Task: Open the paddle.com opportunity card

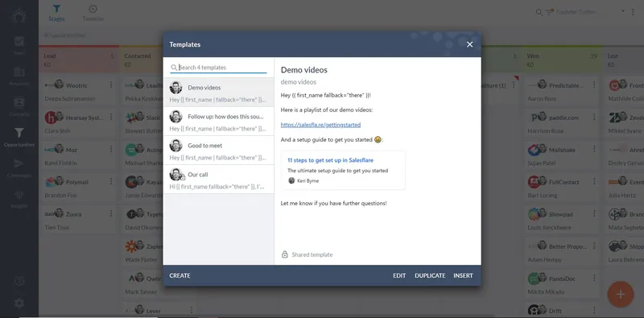Action: [x=562, y=123]
